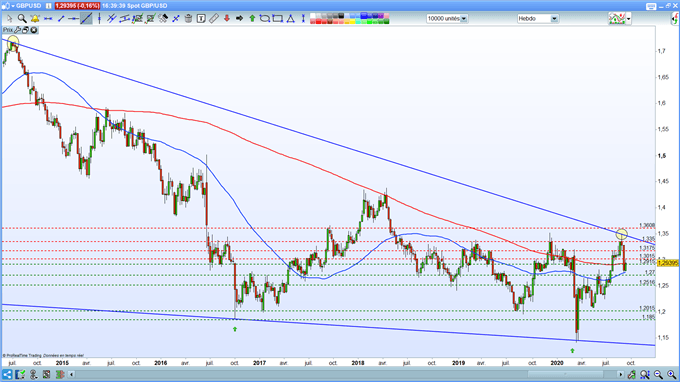Click the on-screen keyboard icon in title bar
680x382 pixels.
tap(651, 6)
